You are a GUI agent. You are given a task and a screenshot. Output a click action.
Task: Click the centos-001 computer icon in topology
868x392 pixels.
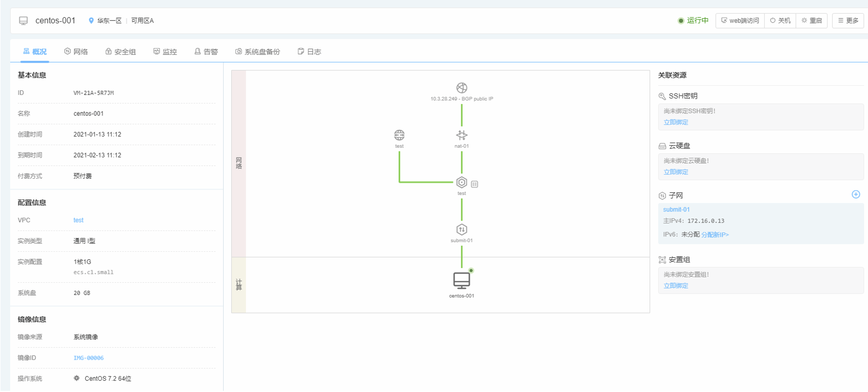pyautogui.click(x=461, y=280)
